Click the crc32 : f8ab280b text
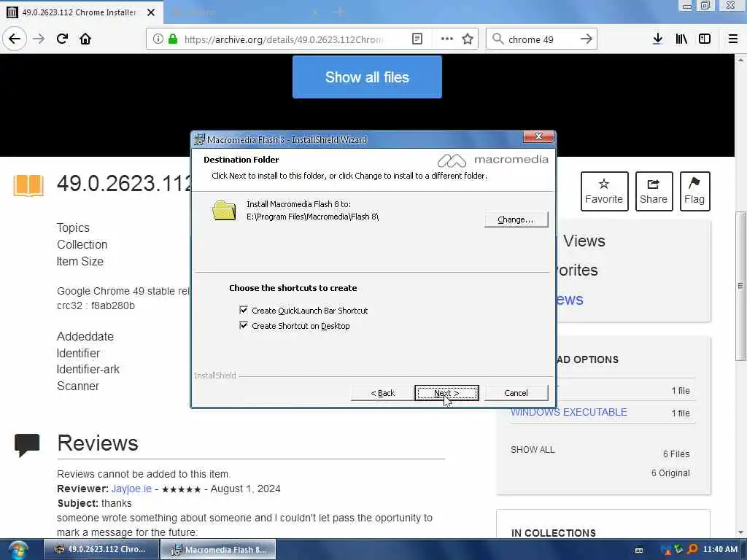The width and height of the screenshot is (747, 560). (96, 306)
